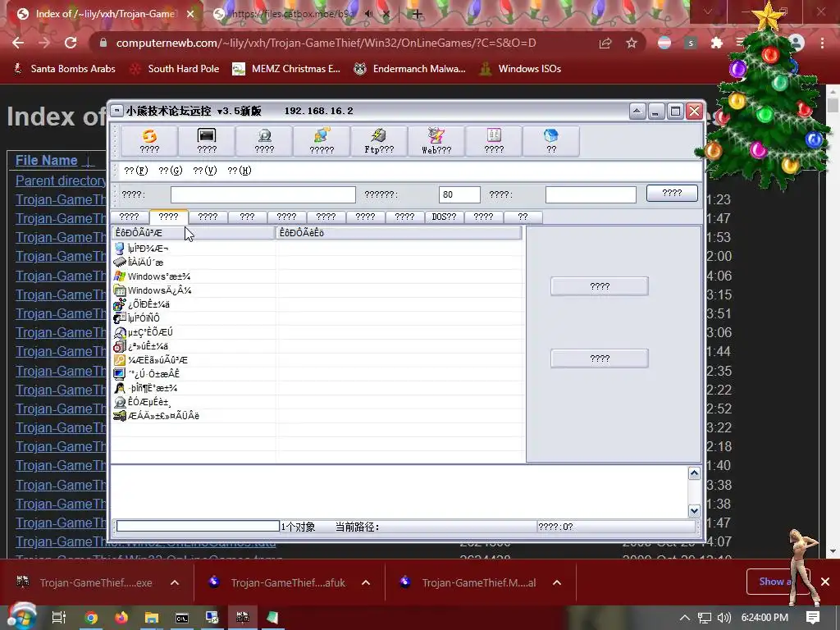840x630 pixels.
Task: Roll up the remote tool window
Action: click(637, 111)
